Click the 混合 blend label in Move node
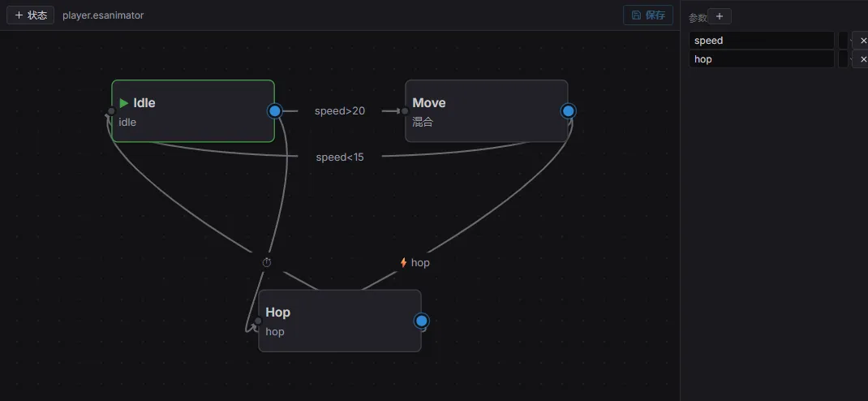 point(423,123)
